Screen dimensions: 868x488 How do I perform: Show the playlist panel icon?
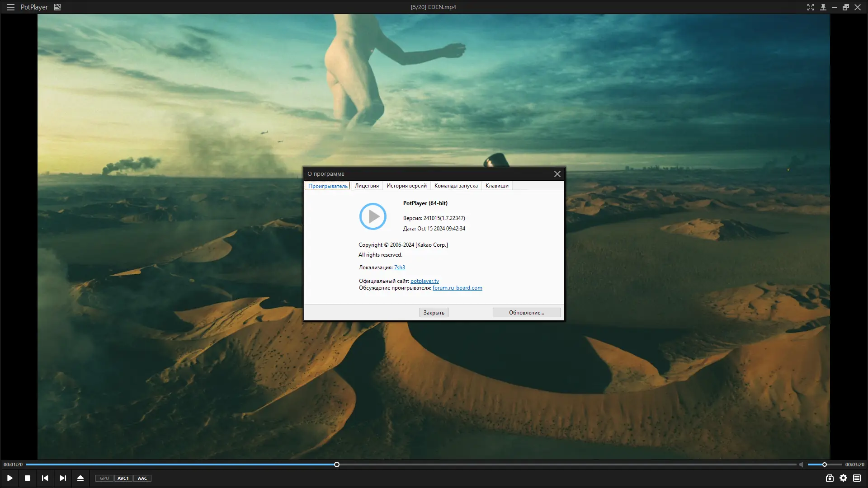(x=857, y=478)
